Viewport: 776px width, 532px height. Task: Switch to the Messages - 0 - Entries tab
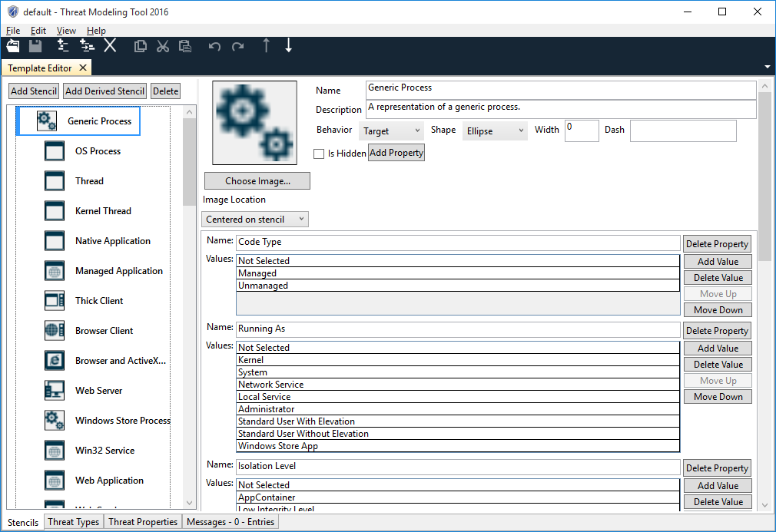pyautogui.click(x=230, y=521)
